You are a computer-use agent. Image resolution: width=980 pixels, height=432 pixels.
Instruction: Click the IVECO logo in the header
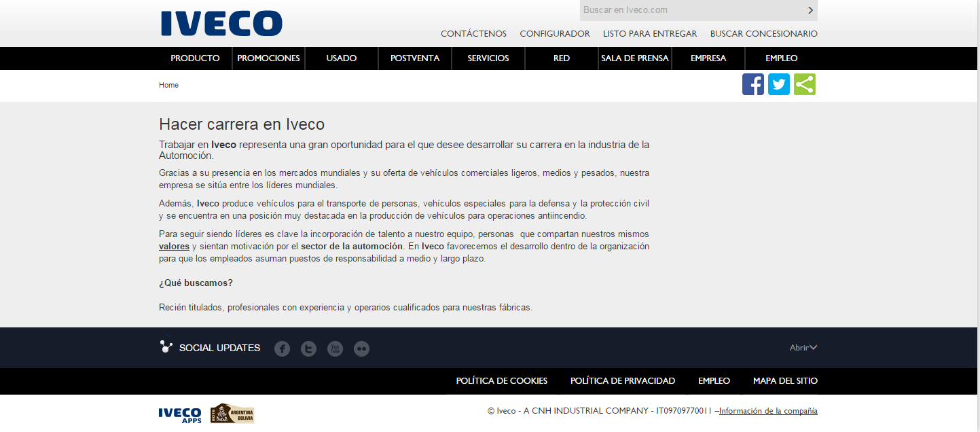[221, 23]
